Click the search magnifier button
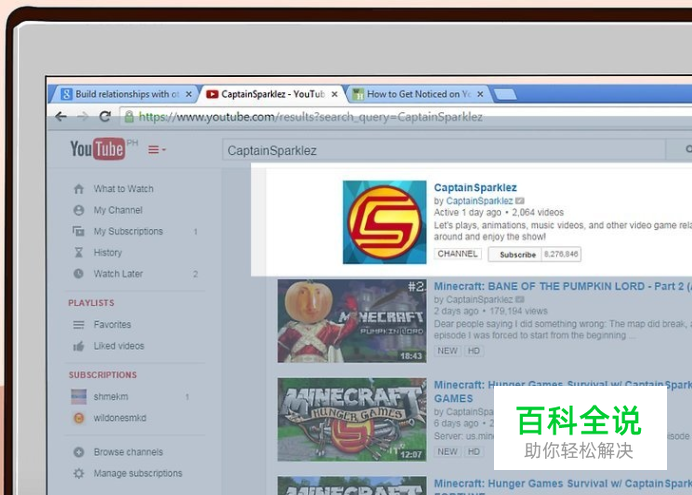The image size is (692, 495). [x=680, y=150]
